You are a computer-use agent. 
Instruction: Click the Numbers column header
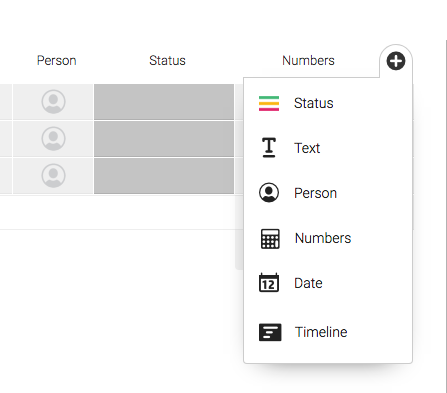(308, 61)
